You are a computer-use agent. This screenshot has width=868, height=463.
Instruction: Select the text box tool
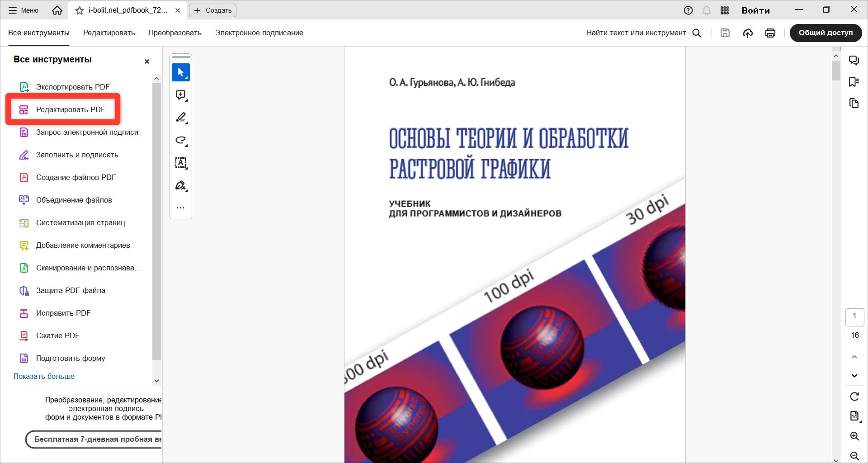pos(180,163)
